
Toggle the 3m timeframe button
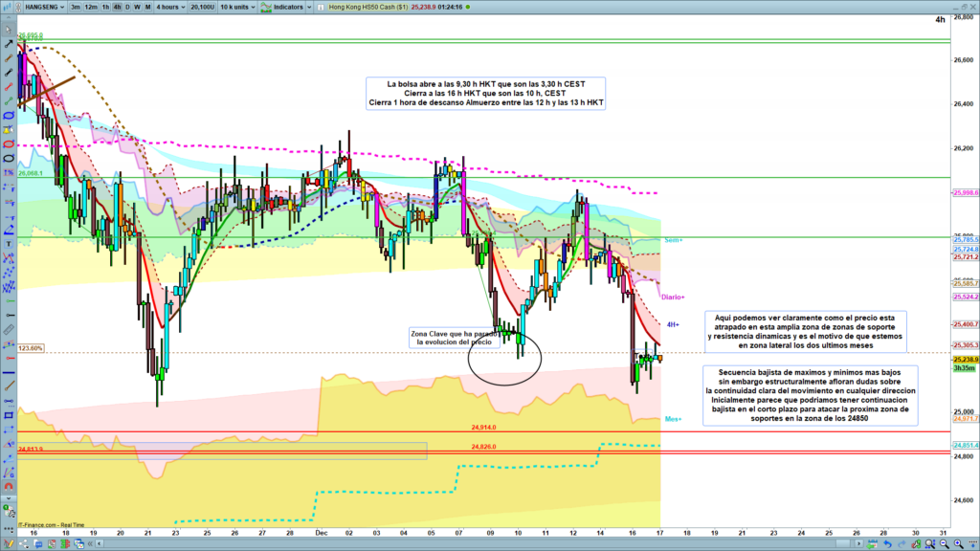click(76, 7)
